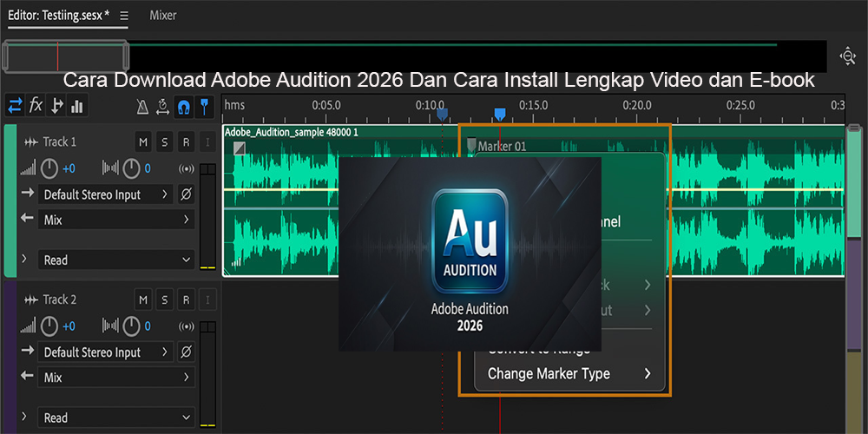
Task: Click Track 2 name label
Action: (x=60, y=300)
